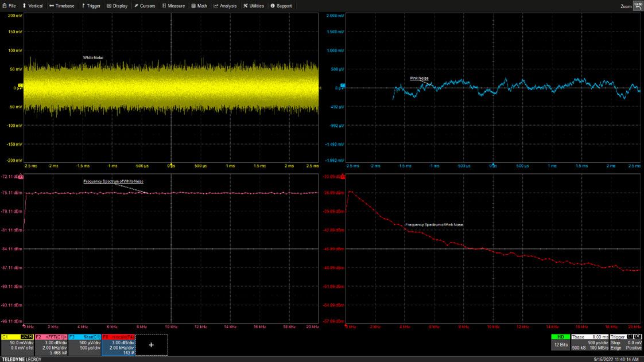Screen dimensions: 644x362
Task: Select the F3 filter(C1) descriptor box
Action: coord(84,344)
